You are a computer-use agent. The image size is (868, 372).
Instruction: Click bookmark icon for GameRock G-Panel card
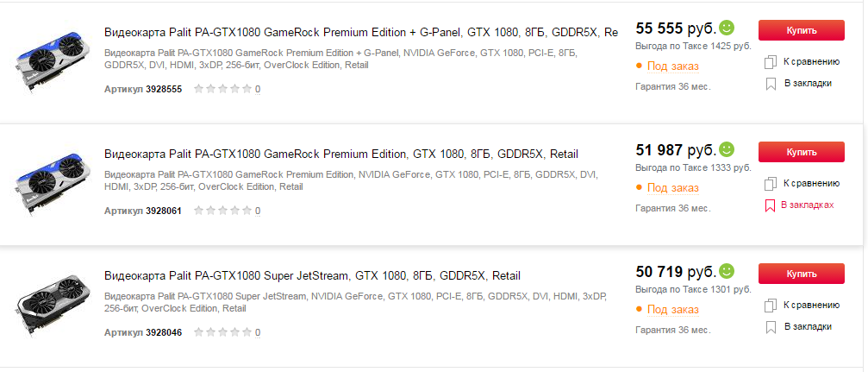771,84
